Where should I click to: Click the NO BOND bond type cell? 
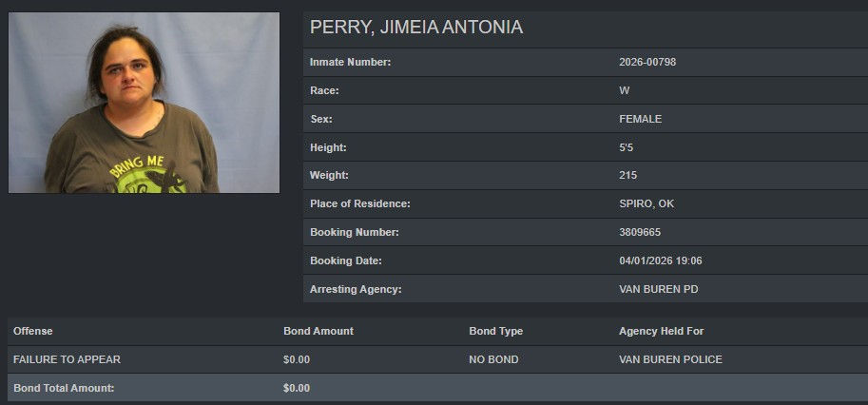(492, 359)
